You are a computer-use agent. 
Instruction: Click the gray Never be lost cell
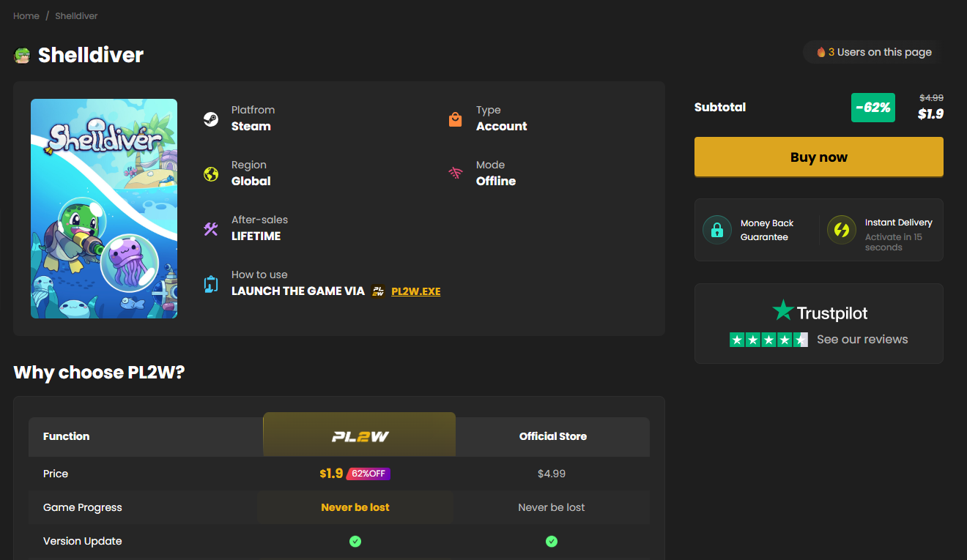pos(552,507)
